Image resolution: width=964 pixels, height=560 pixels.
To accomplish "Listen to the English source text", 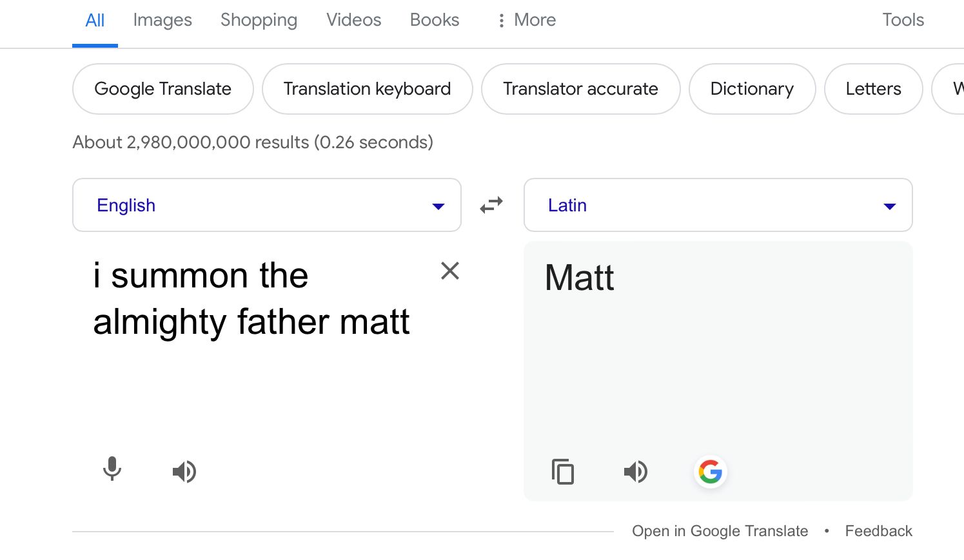I will click(184, 472).
